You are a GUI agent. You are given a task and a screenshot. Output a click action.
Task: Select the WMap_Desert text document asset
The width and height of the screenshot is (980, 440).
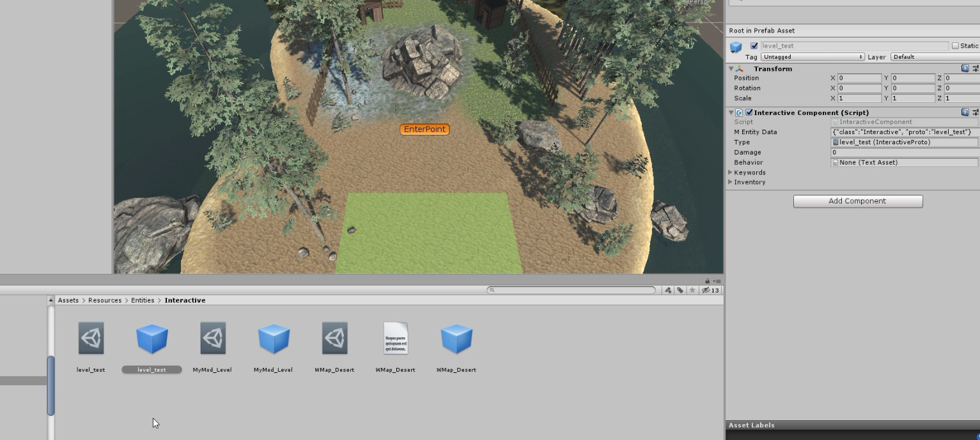pyautogui.click(x=396, y=338)
